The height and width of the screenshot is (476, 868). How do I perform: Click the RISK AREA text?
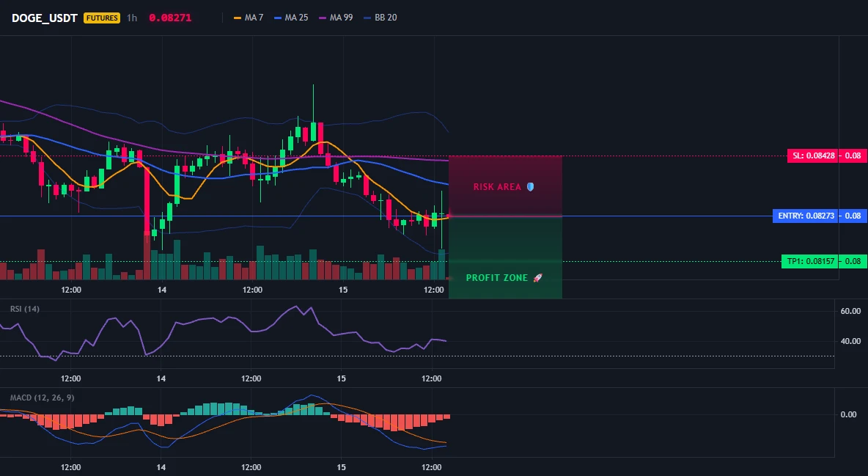(x=497, y=187)
